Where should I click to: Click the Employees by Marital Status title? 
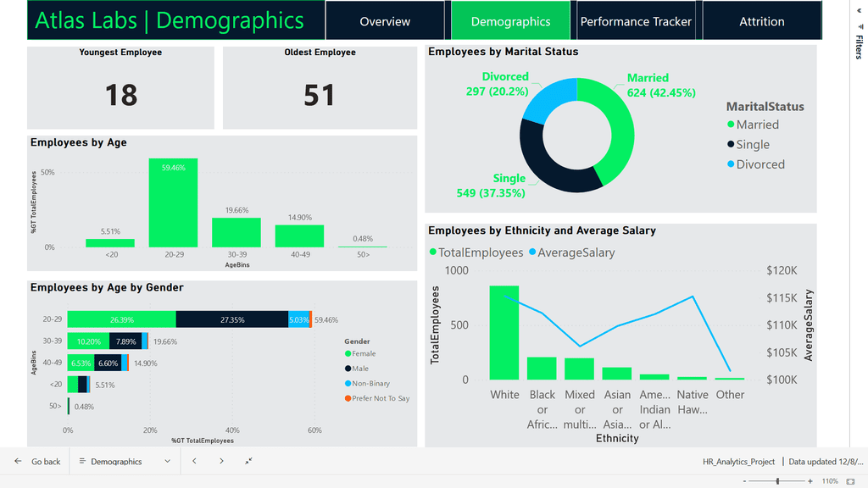pyautogui.click(x=504, y=52)
